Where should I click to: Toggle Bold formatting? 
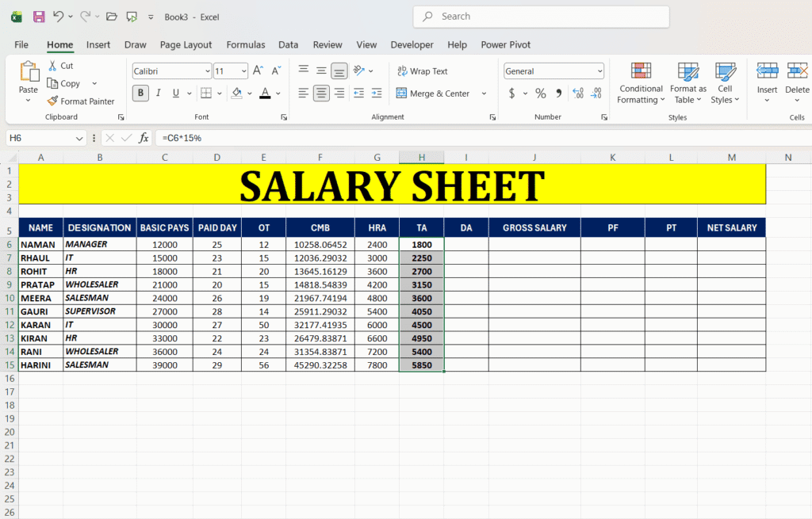pyautogui.click(x=140, y=93)
